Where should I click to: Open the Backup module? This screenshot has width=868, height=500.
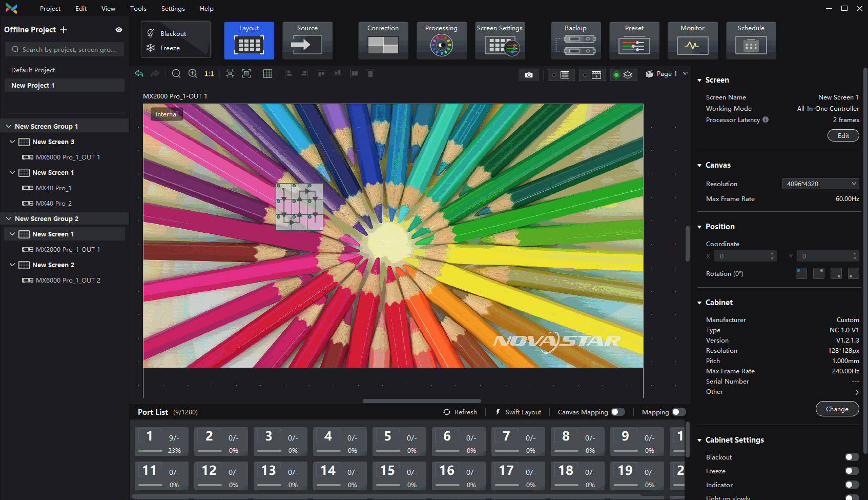[576, 41]
